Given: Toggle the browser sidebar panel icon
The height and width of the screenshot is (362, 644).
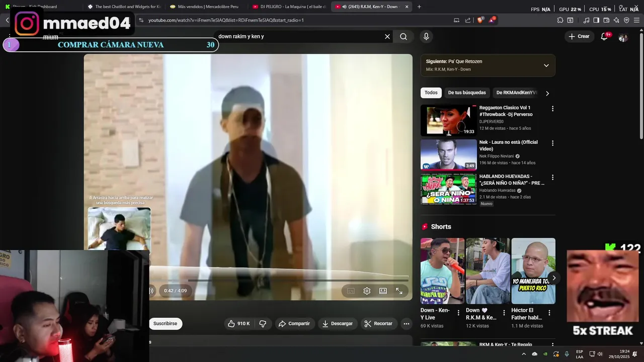Looking at the screenshot, I should point(596,20).
